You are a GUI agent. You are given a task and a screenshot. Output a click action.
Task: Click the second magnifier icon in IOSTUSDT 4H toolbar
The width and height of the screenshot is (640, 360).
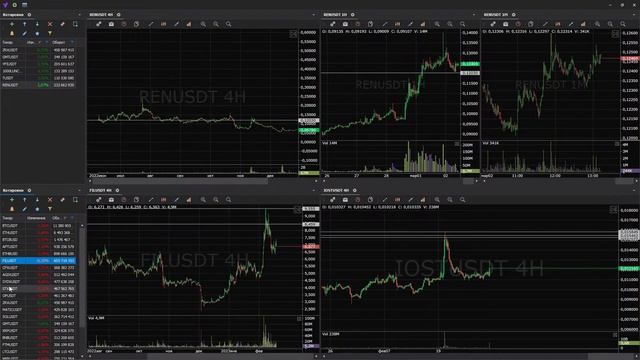click(x=450, y=200)
